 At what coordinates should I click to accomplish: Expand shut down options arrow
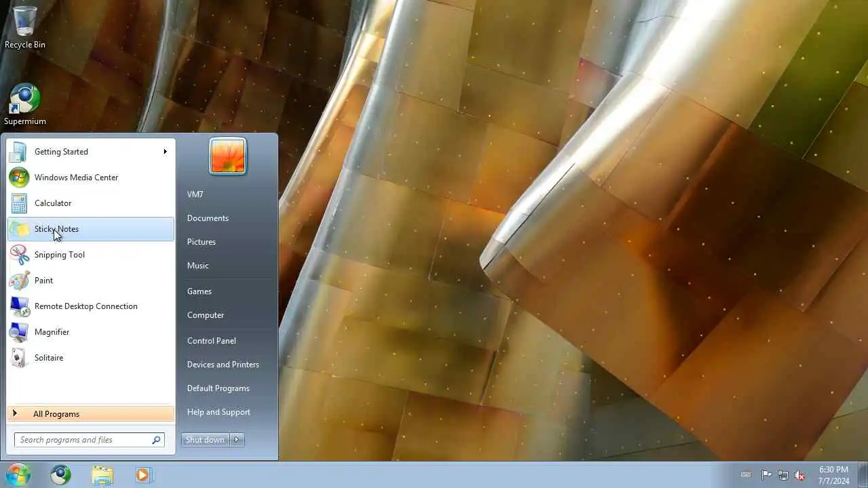click(237, 440)
